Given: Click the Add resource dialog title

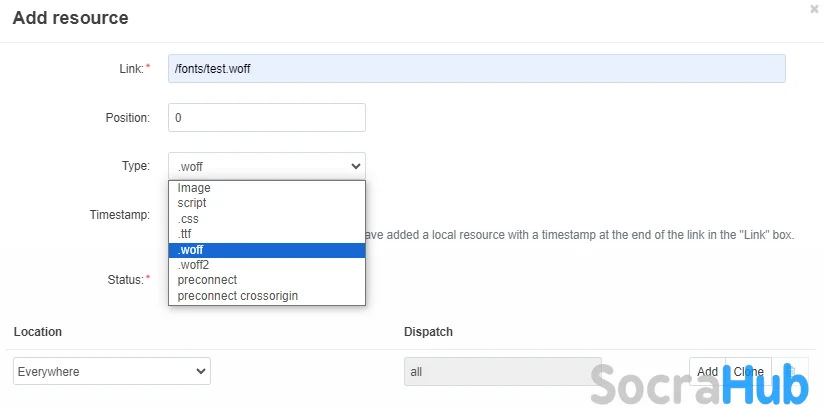Looking at the screenshot, I should pos(70,18).
